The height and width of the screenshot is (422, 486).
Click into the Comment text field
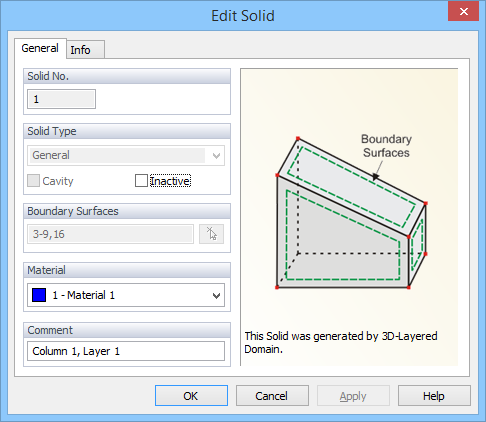point(126,351)
